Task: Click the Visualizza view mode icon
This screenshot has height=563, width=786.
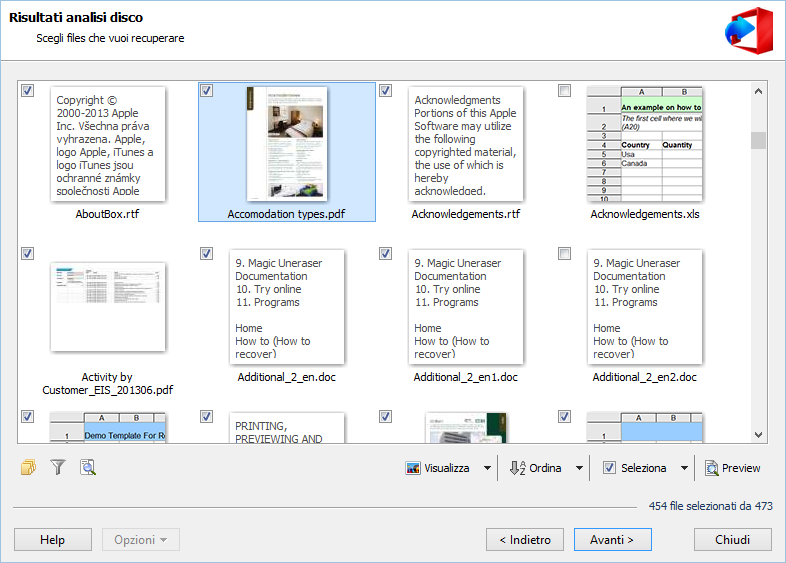Action: (x=413, y=468)
